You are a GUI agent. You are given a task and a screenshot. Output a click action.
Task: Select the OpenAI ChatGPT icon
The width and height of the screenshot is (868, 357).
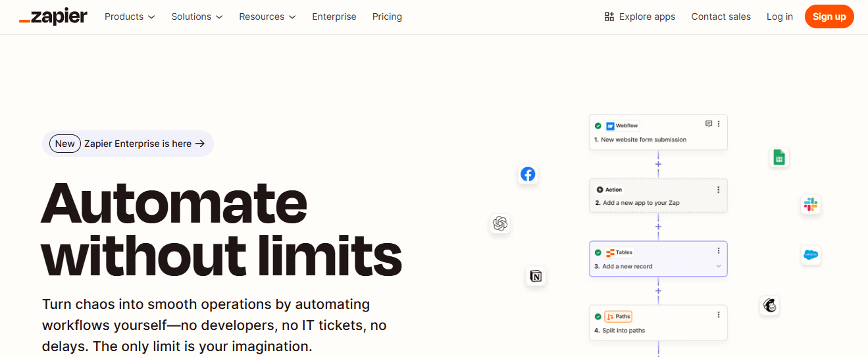tap(500, 224)
